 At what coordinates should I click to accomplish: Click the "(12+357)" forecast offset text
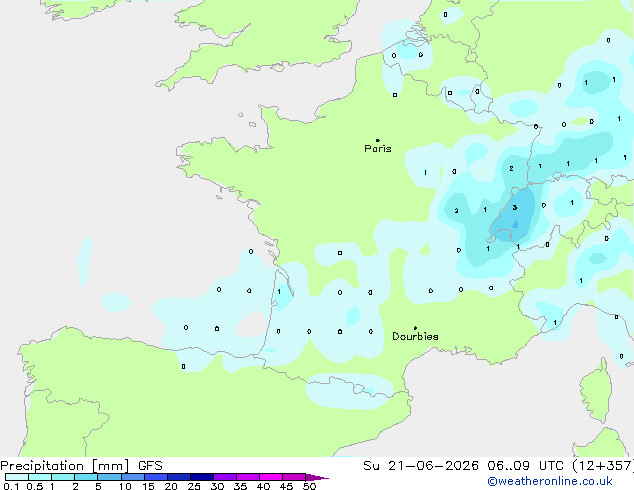603,466
